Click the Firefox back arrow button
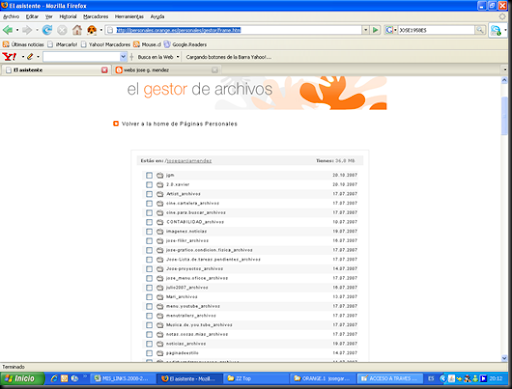 coord(8,30)
